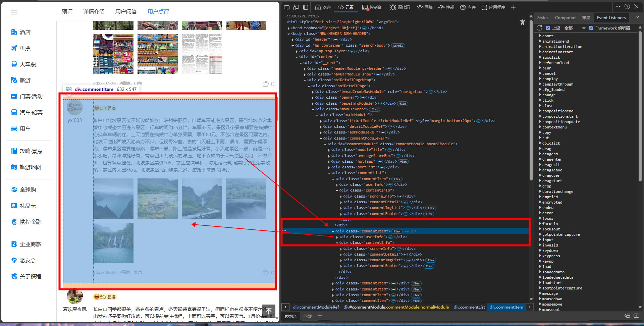
Task: Like the review dated 2023-07-29
Action: (x=266, y=84)
